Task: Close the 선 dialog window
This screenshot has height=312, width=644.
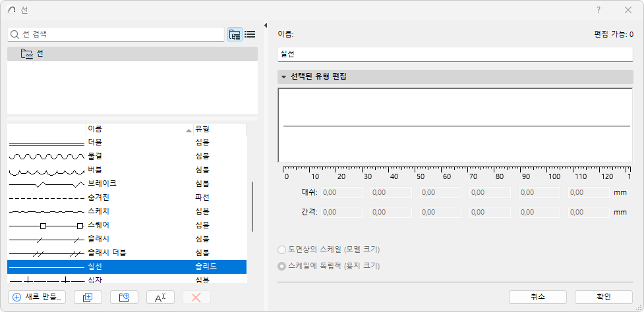Action: coord(628,11)
